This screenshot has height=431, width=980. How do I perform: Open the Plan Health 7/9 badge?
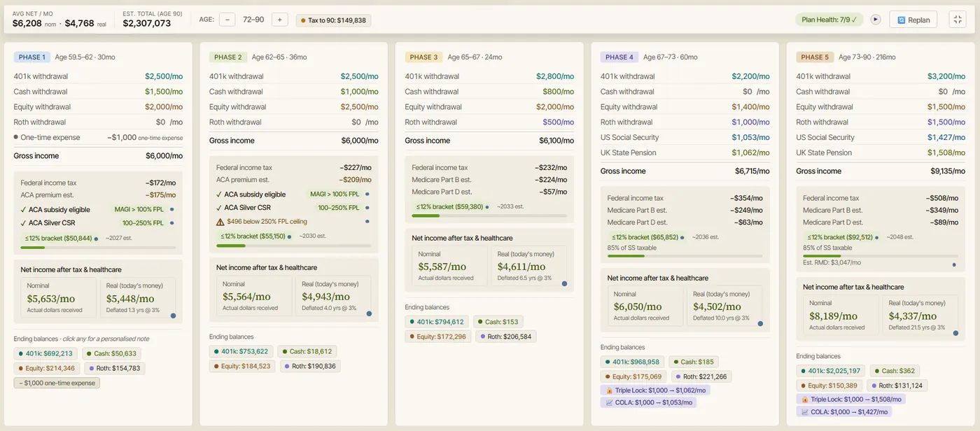[829, 20]
